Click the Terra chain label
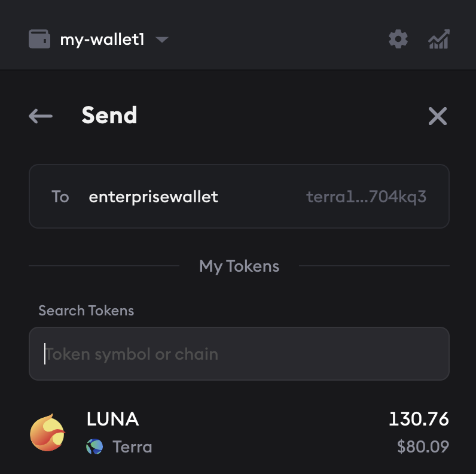The height and width of the screenshot is (474, 476). point(132,447)
